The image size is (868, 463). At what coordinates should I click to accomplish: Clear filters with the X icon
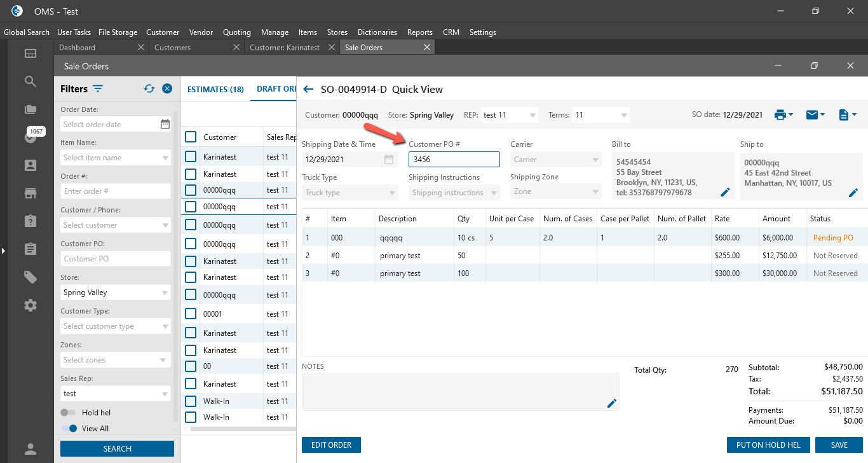click(167, 89)
